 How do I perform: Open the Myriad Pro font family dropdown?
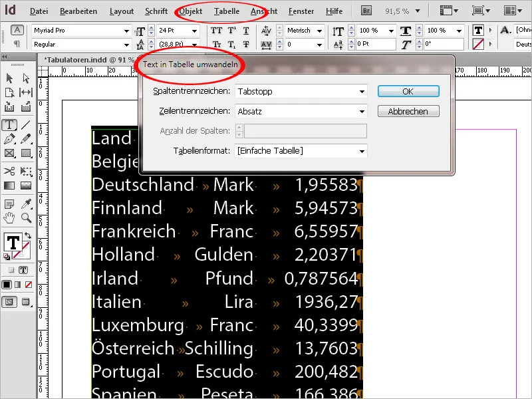[126, 31]
